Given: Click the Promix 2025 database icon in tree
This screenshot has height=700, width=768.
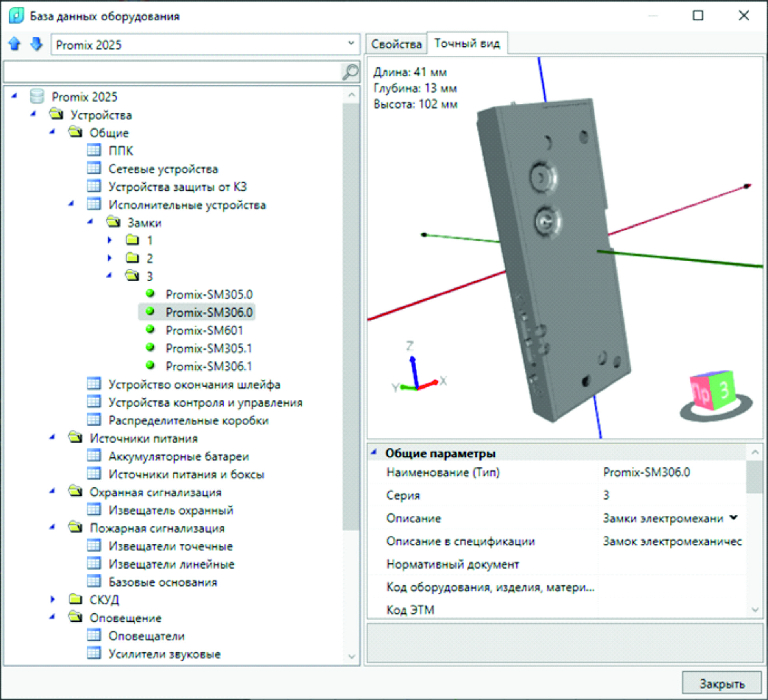Looking at the screenshot, I should tap(37, 96).
